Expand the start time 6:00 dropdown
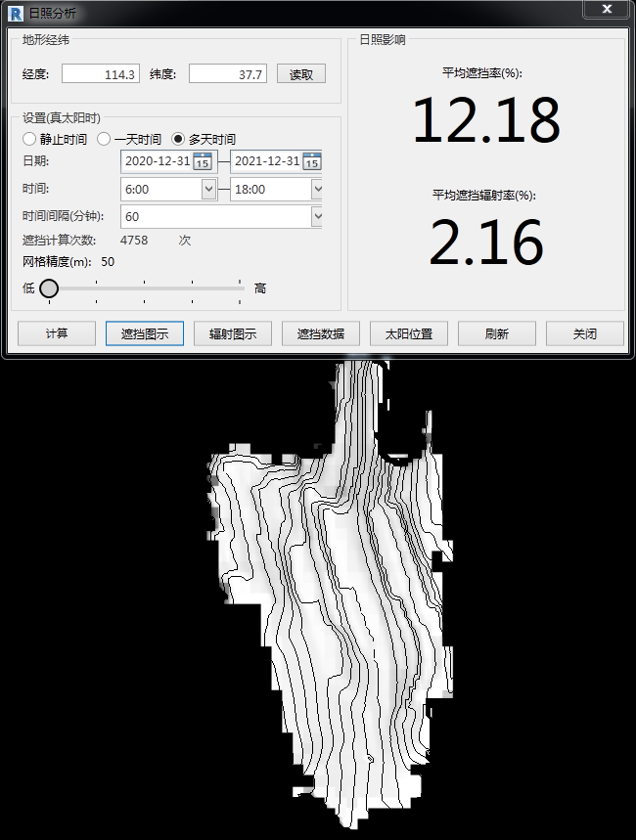This screenshot has height=840, width=636. coord(208,189)
